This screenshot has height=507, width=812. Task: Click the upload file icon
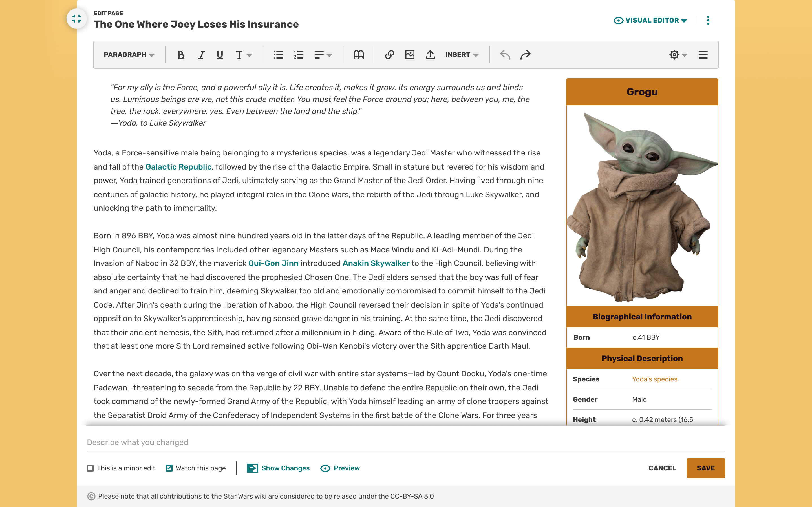(430, 55)
